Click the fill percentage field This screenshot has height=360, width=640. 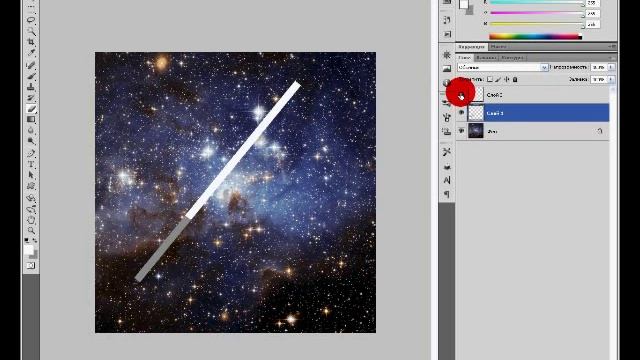coord(599,79)
